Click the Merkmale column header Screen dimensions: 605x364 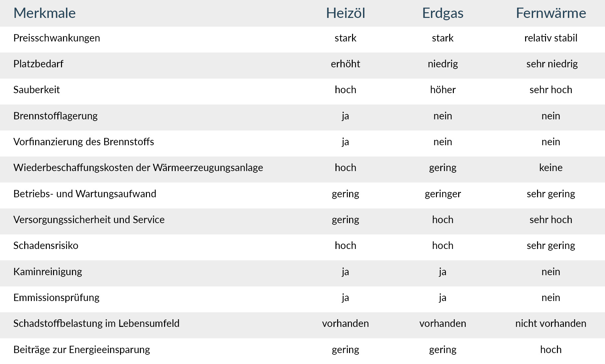44,13
